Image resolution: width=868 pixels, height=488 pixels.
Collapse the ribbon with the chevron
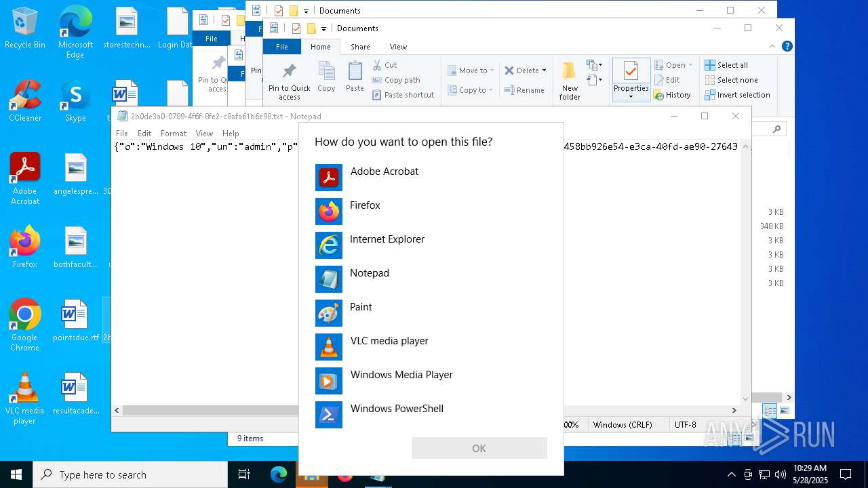(772, 46)
